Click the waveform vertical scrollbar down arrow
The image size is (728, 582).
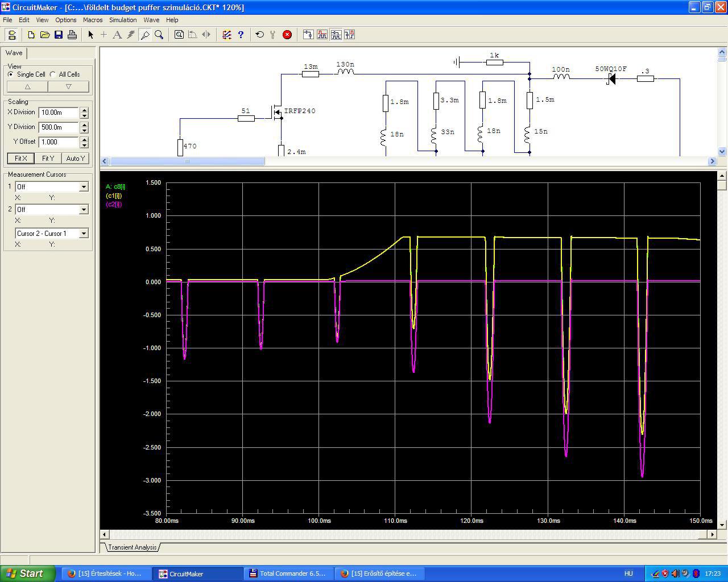point(722,525)
